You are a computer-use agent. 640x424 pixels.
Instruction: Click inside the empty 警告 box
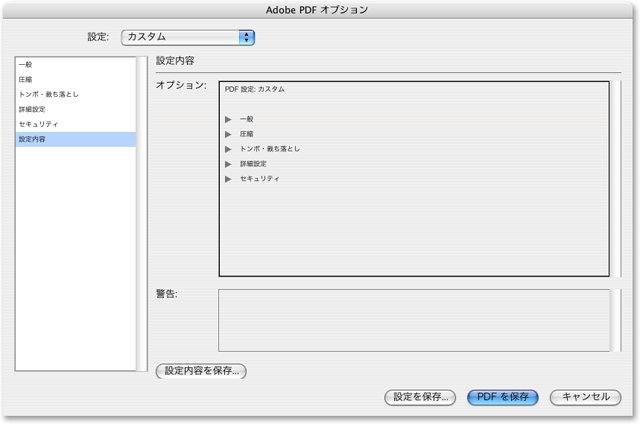pos(413,320)
